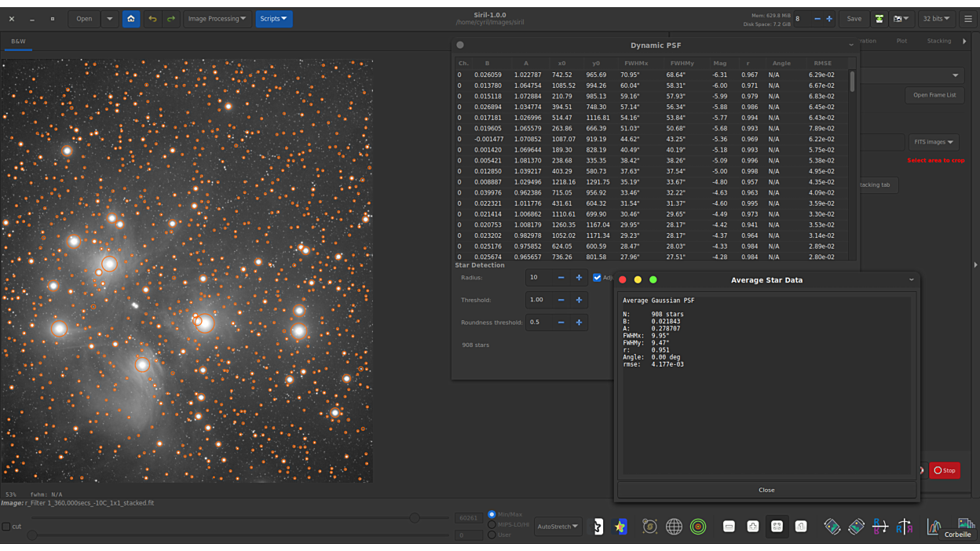Click the undo arrow icon
This screenshot has width=980, height=551.
152,19
